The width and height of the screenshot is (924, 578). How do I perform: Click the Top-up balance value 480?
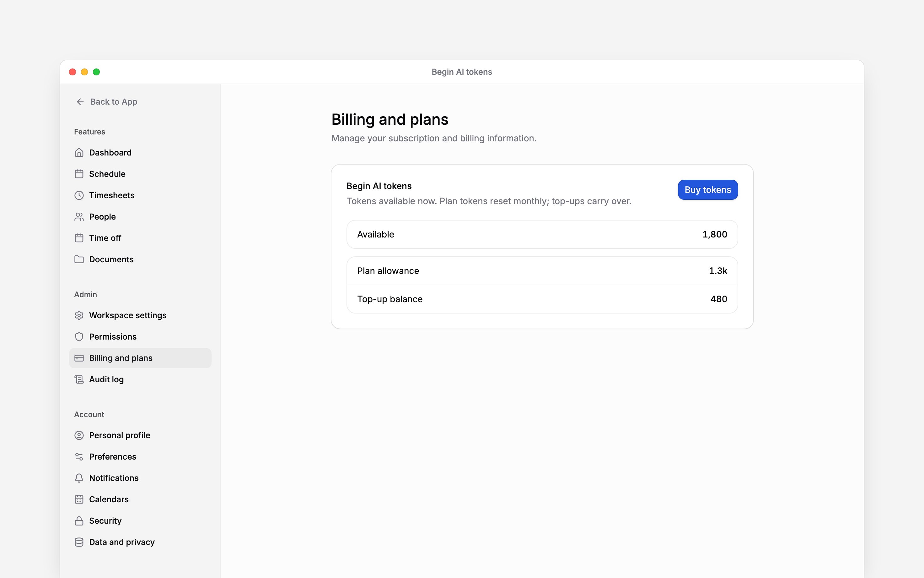pos(719,299)
